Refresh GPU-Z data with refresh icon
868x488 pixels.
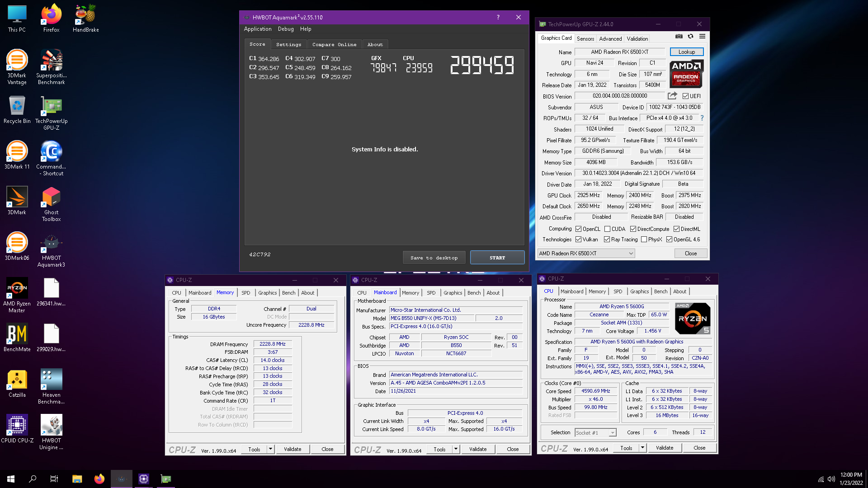point(690,37)
